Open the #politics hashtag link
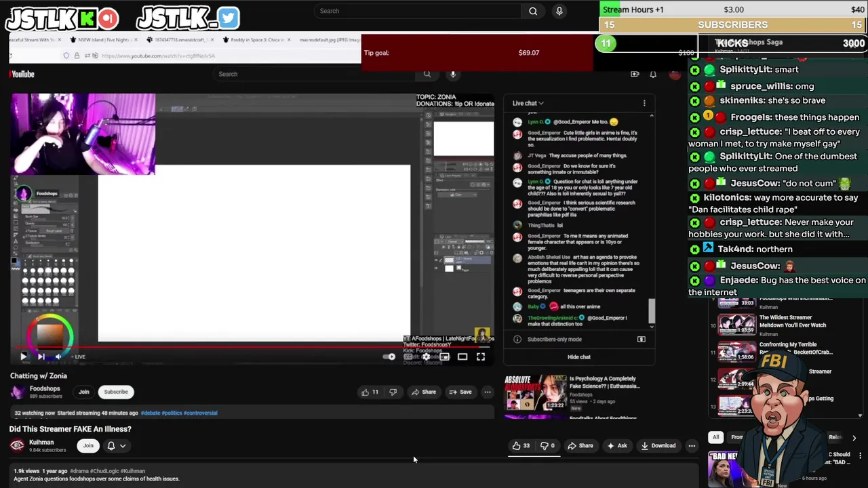 [x=172, y=413]
